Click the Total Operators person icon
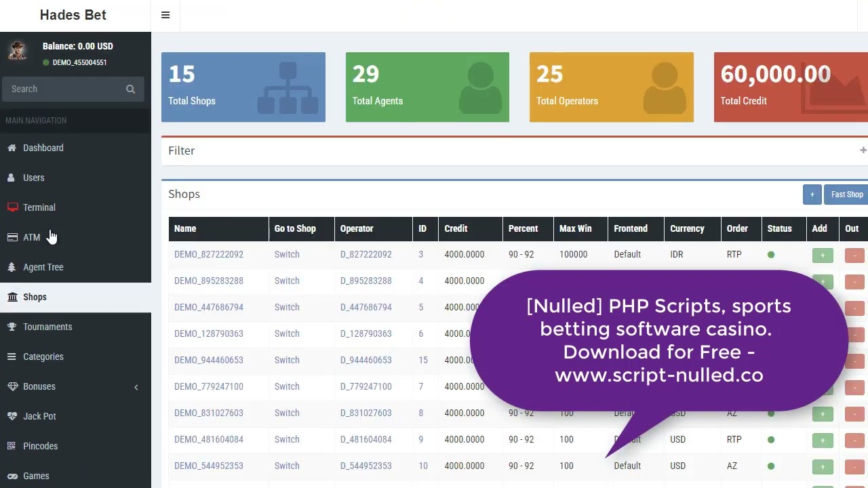This screenshot has width=868, height=488. pyautogui.click(x=665, y=88)
